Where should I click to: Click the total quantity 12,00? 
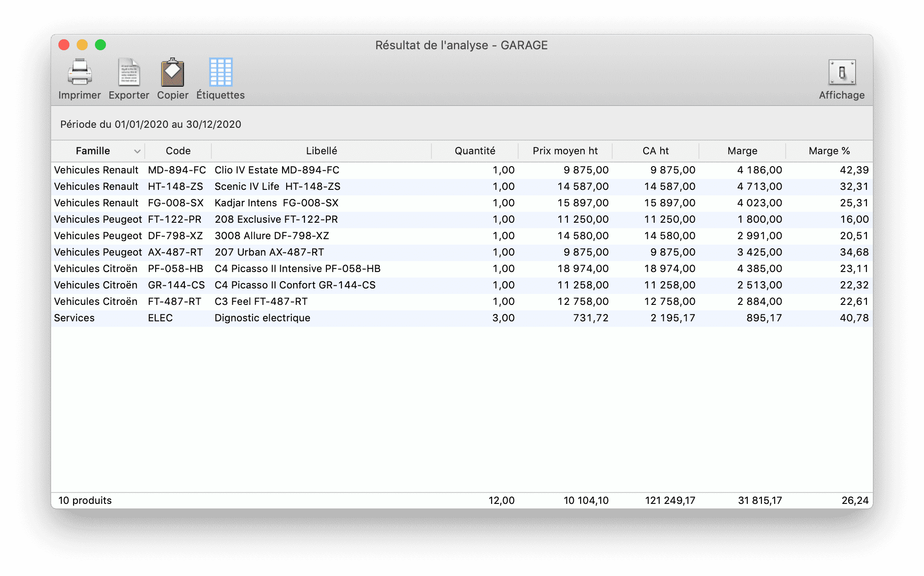point(502,501)
